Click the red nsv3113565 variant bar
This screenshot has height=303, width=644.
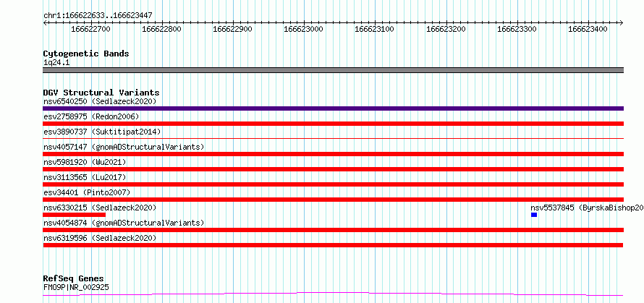click(333, 184)
